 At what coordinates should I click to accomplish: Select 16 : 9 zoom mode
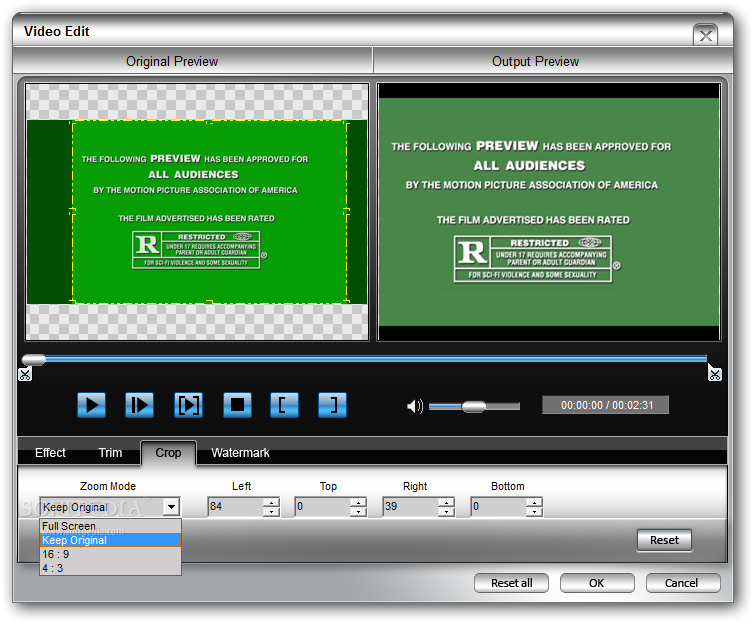[x=110, y=554]
